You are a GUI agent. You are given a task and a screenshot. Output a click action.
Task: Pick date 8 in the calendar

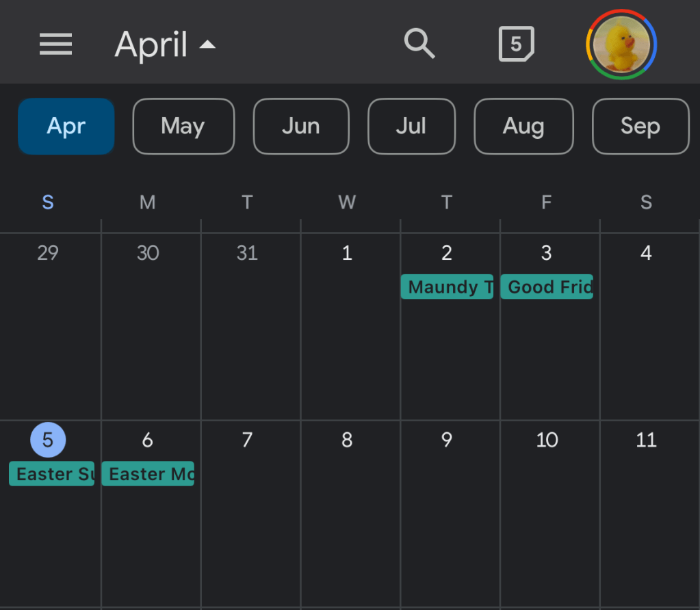[347, 440]
